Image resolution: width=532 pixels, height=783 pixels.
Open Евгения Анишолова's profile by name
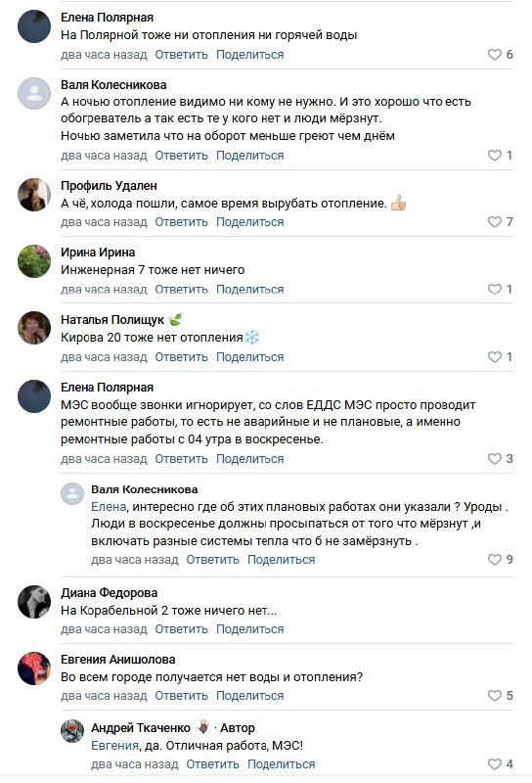click(x=117, y=659)
